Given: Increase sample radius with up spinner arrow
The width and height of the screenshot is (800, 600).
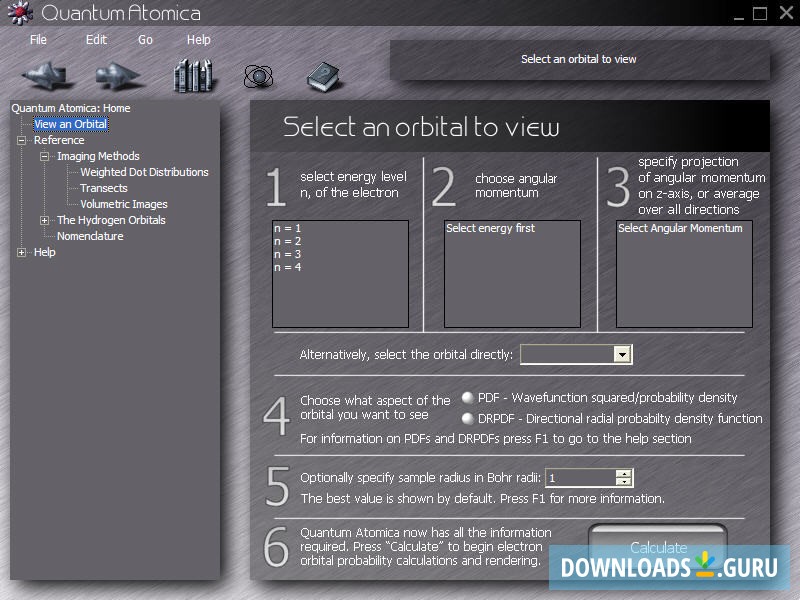Looking at the screenshot, I should (623, 473).
